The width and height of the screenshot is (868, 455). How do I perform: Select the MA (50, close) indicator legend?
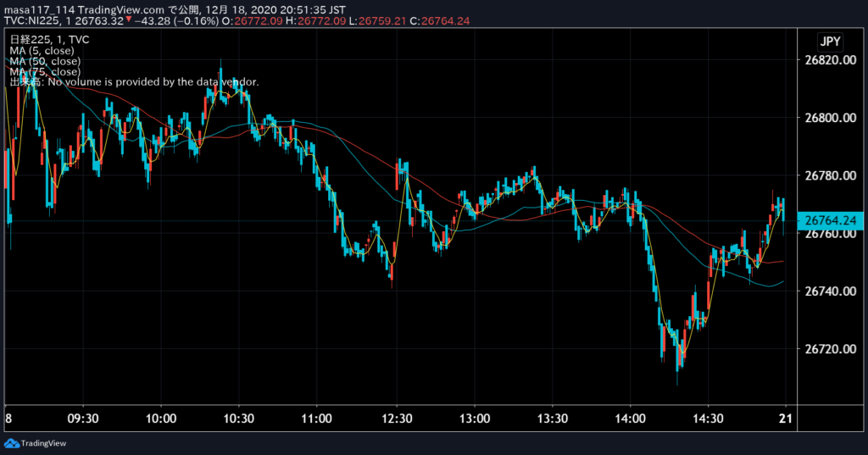pyautogui.click(x=45, y=61)
